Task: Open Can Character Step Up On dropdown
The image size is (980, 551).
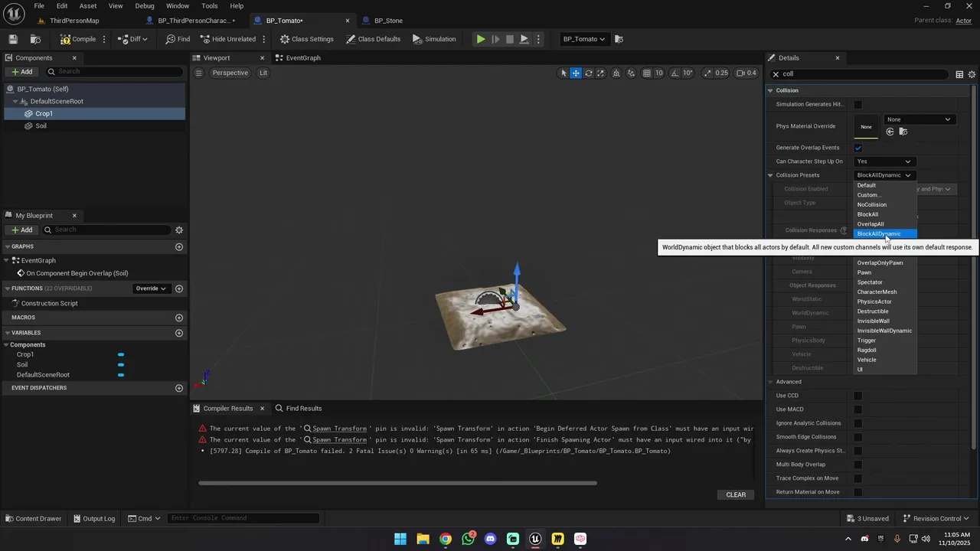Action: tap(884, 161)
